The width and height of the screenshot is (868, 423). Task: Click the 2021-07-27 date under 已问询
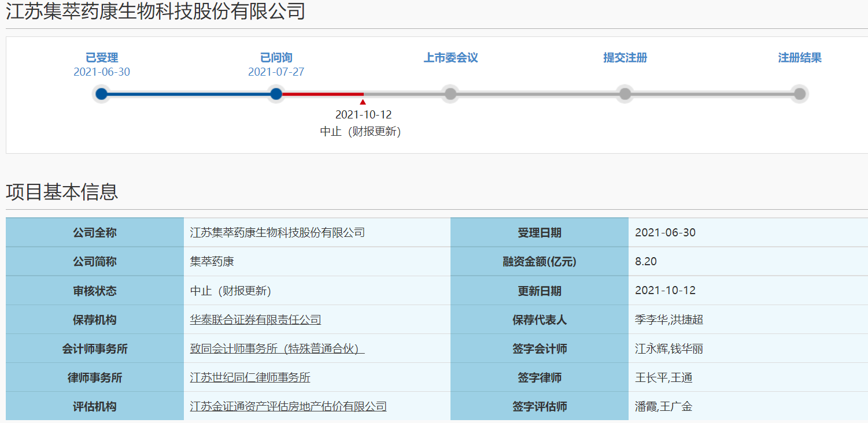tap(276, 72)
